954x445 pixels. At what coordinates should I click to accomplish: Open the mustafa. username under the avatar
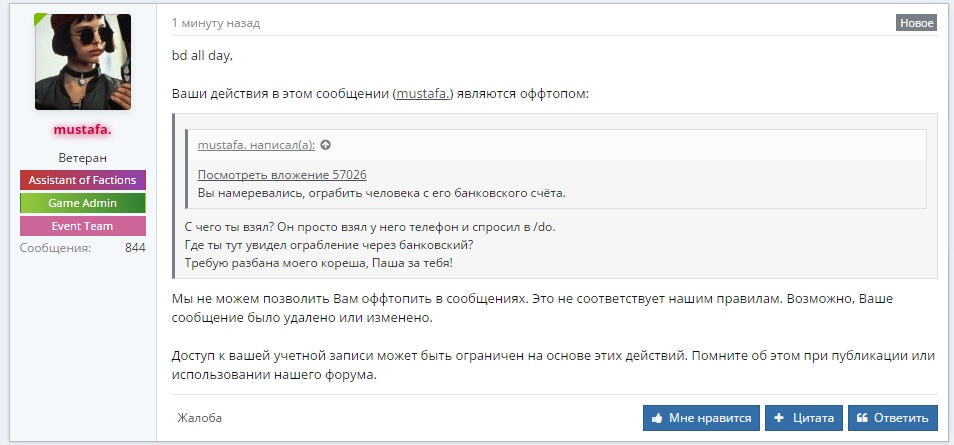tap(83, 130)
